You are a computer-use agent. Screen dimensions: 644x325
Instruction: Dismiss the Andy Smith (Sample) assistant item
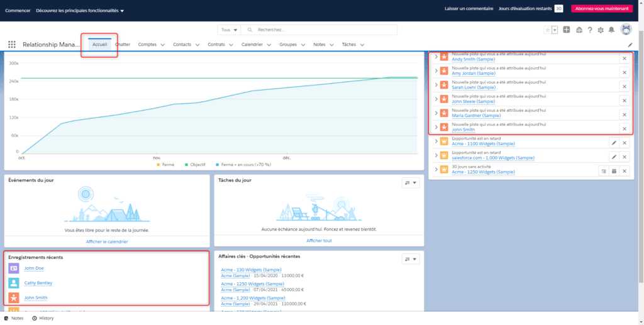point(625,58)
